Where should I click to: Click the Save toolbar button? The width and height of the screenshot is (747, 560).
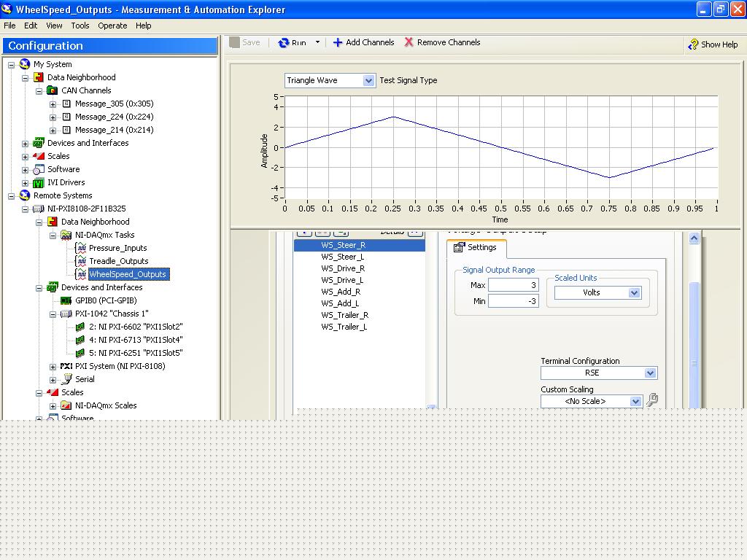tap(245, 42)
